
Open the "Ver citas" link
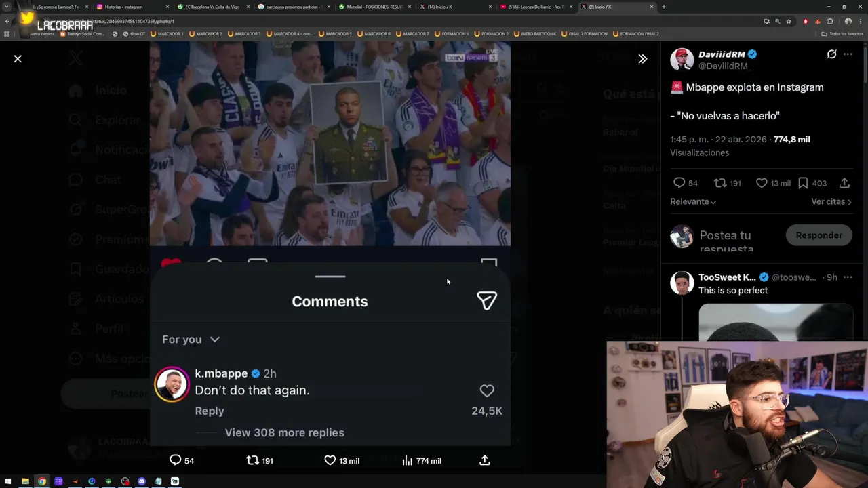(831, 201)
